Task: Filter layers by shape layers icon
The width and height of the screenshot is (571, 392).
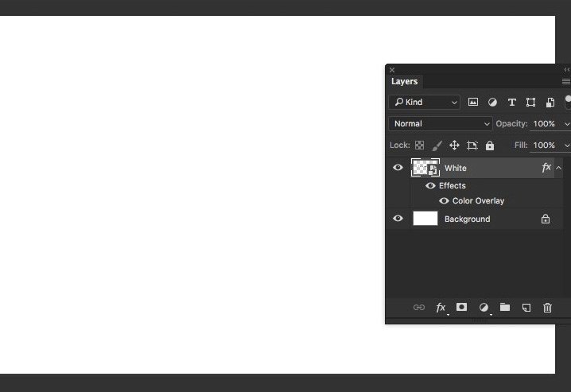Action: (x=531, y=103)
